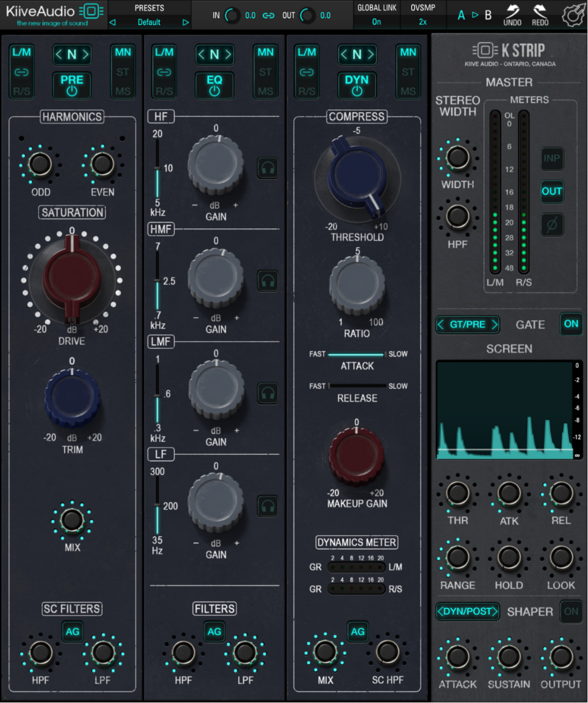Click the A to B copy arrow
Viewport: 588px width, 703px height.
click(x=475, y=15)
